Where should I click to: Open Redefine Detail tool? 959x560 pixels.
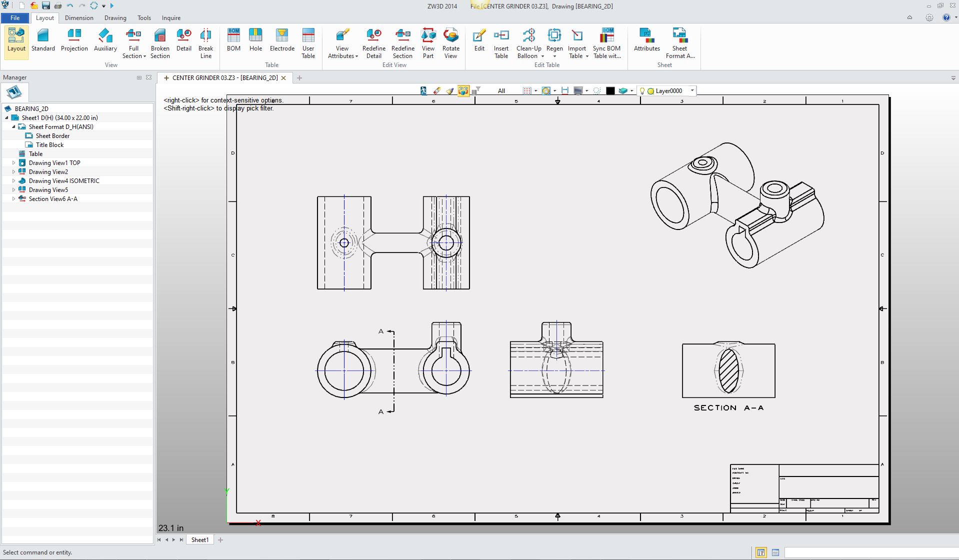(x=374, y=43)
